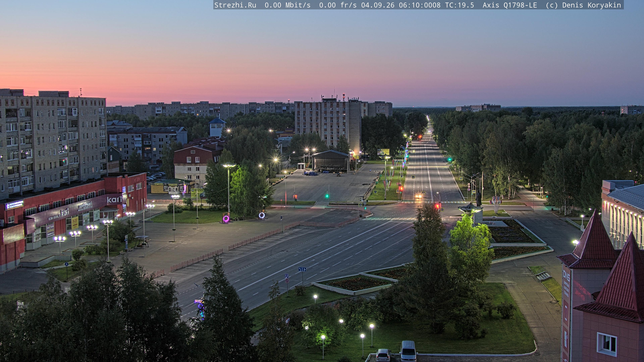The height and width of the screenshot is (362, 644).
Task: Select the Axis Q1798-LE camera model text
Action: tap(510, 5)
